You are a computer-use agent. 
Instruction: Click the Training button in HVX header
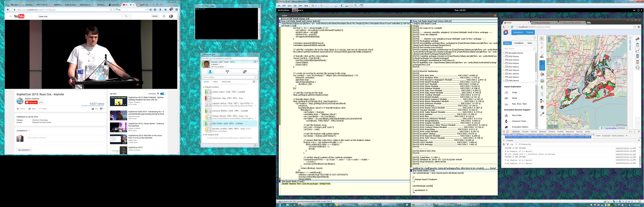[529, 32]
